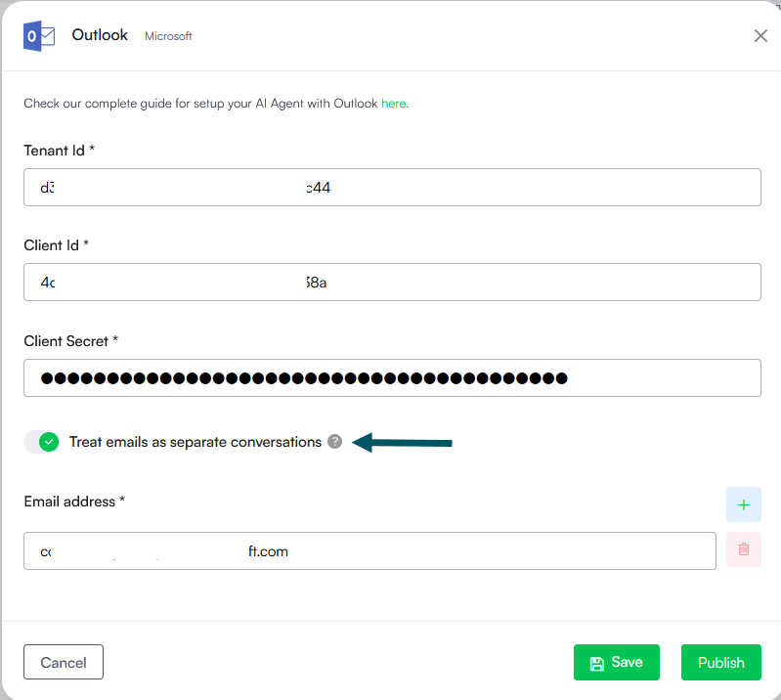Viewport: 781px width, 700px height.
Task: Click into the Client Secret field
Action: click(392, 377)
